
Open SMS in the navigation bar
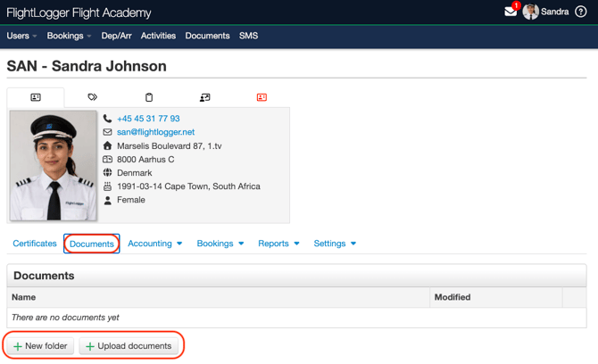click(249, 36)
